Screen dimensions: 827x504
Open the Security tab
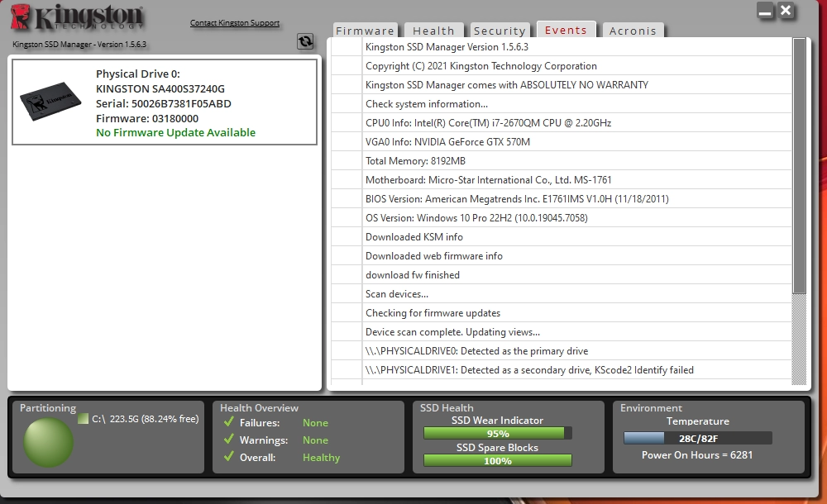(500, 31)
